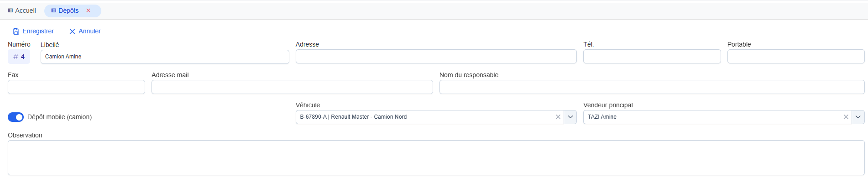Click the Vendeur principal label
The width and height of the screenshot is (868, 189).
click(x=608, y=105)
